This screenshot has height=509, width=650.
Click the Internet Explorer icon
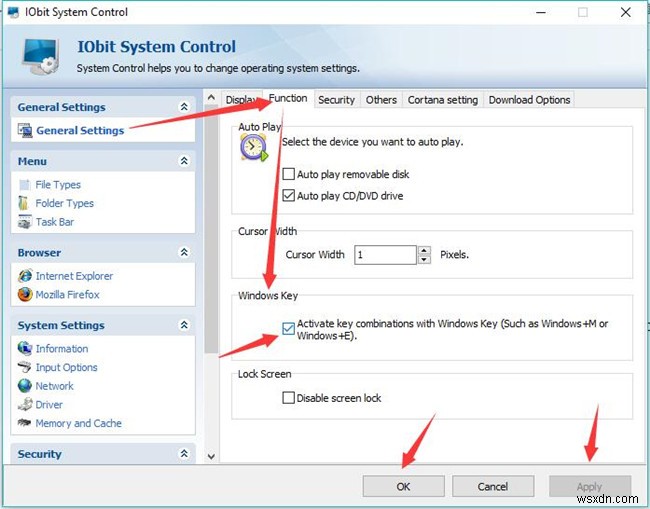(25, 276)
